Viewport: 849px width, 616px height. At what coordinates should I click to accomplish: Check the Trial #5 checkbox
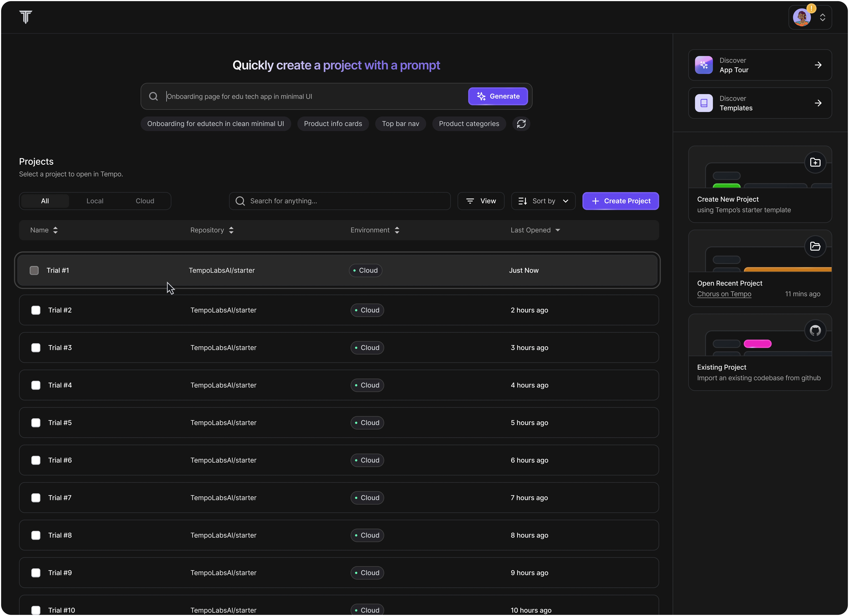[x=36, y=423]
